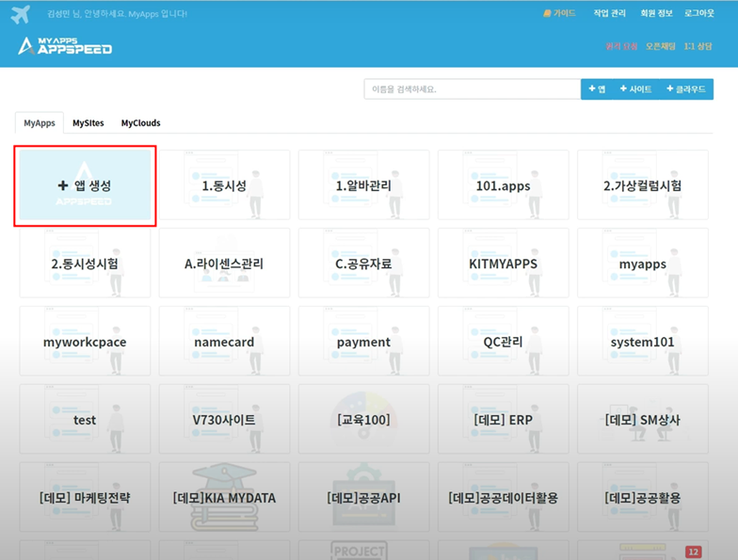Screen dimensions: 738x560
Task: Click the airplane icon in the header
Action: pos(21,15)
